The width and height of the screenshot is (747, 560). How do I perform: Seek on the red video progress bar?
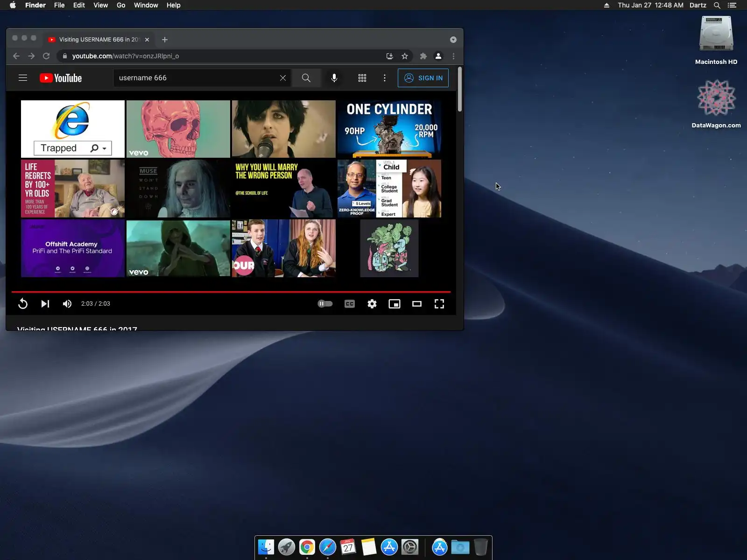(231, 292)
